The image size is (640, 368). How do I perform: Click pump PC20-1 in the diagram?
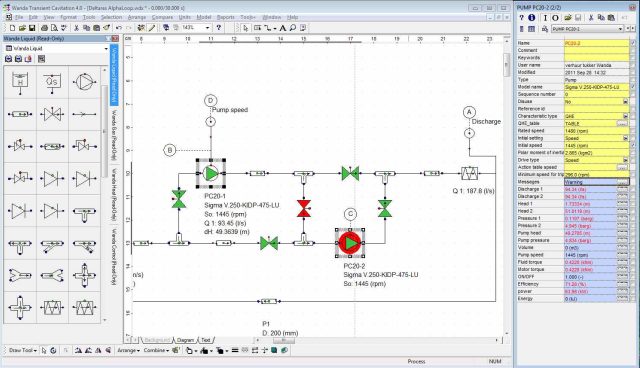211,173
